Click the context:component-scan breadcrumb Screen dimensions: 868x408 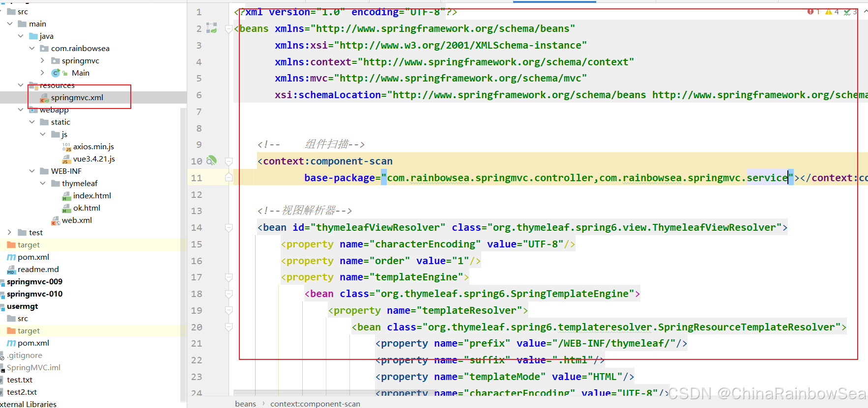point(315,404)
